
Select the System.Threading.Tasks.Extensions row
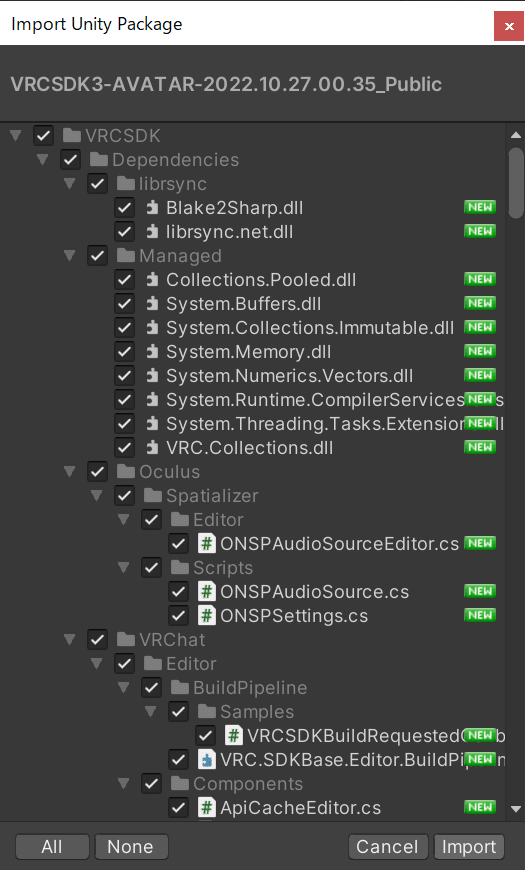click(x=253, y=424)
